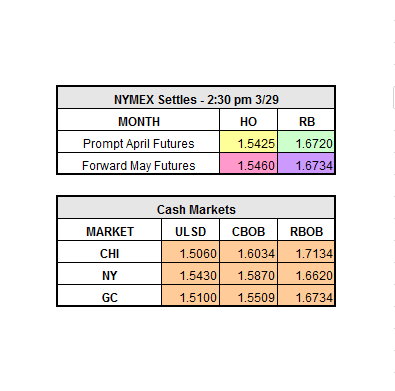Select CHI ULSD value 1.5060
Image resolution: width=395 pixels, height=391 pixels.
(190, 253)
